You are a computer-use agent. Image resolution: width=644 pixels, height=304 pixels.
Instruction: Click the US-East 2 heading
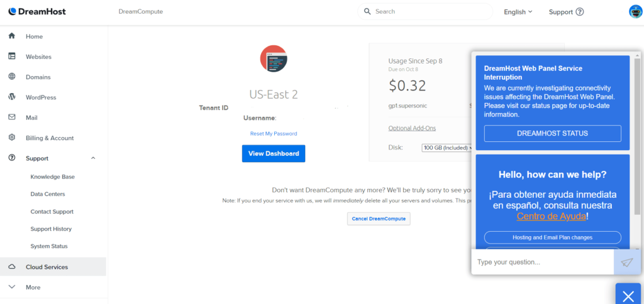(274, 94)
